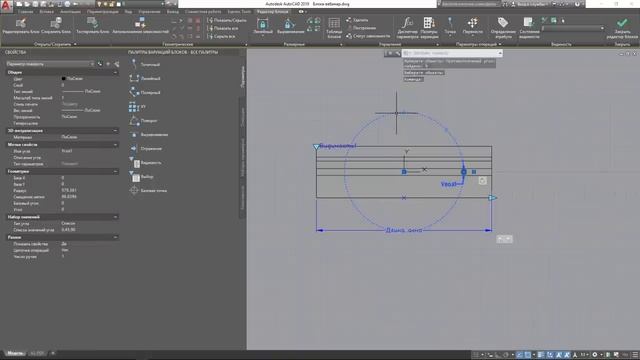The width and height of the screenshot is (640, 360).
Task: Click the Test Block (Тестировать блок) icon
Action: pos(93,23)
